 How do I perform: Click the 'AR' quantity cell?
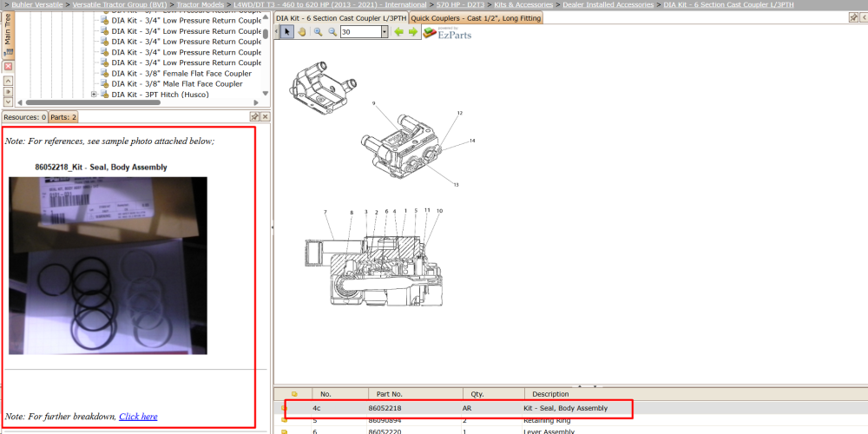(x=467, y=409)
